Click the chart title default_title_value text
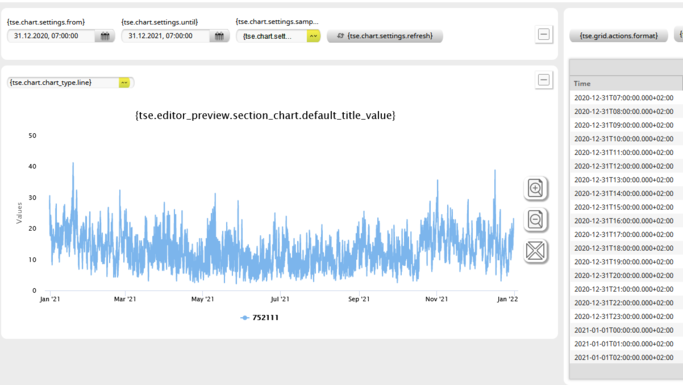683x385 pixels. click(265, 115)
